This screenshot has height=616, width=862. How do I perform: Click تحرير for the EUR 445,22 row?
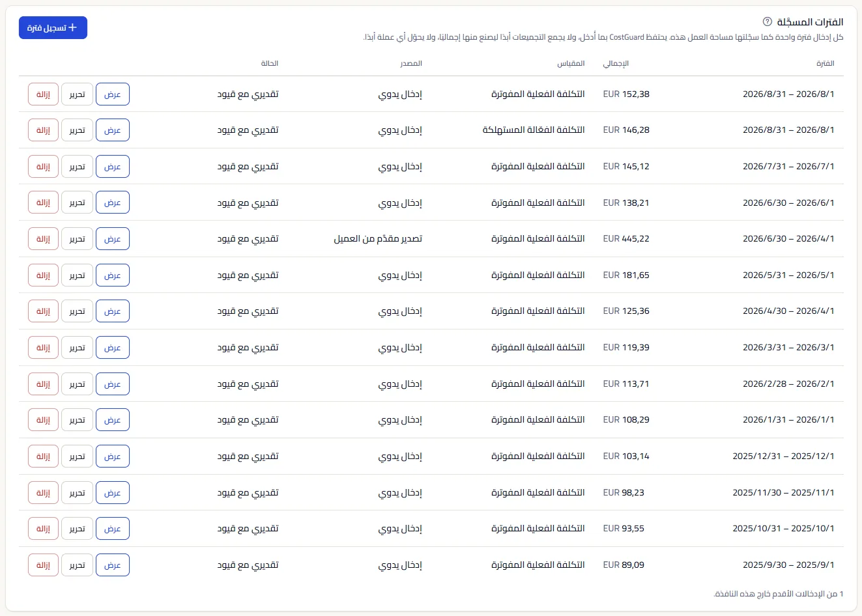[x=77, y=239]
